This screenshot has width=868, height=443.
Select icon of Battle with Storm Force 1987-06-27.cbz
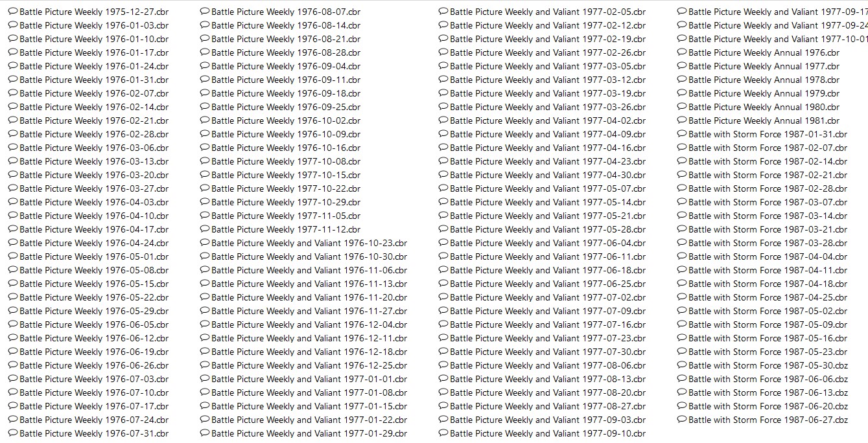coord(682,420)
